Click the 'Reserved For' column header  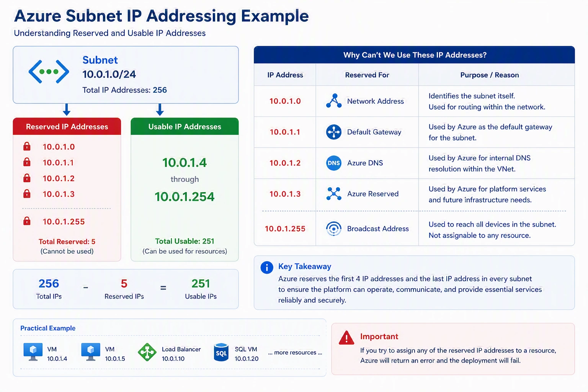[367, 75]
